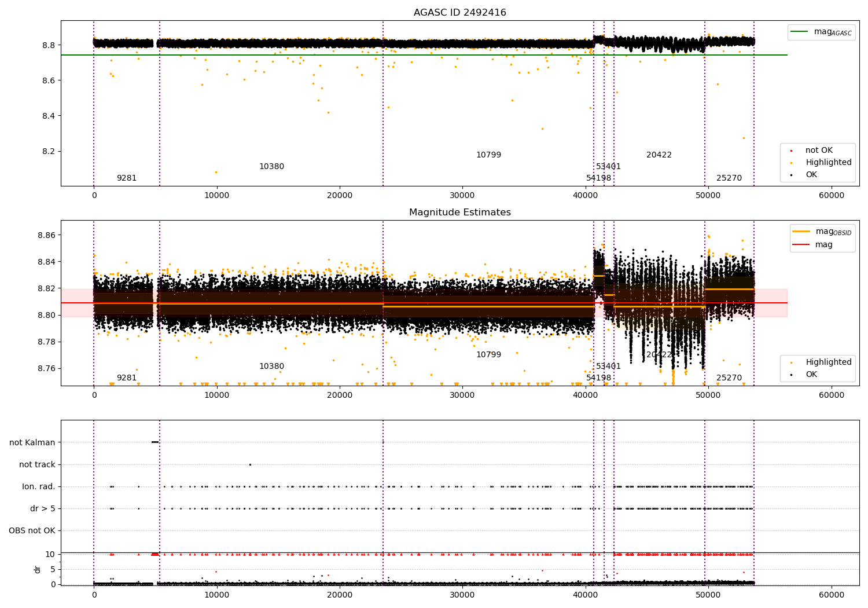This screenshot has width=868, height=608.
Task: Click y-axis tick 8.8 in top plot
Action: click(49, 45)
